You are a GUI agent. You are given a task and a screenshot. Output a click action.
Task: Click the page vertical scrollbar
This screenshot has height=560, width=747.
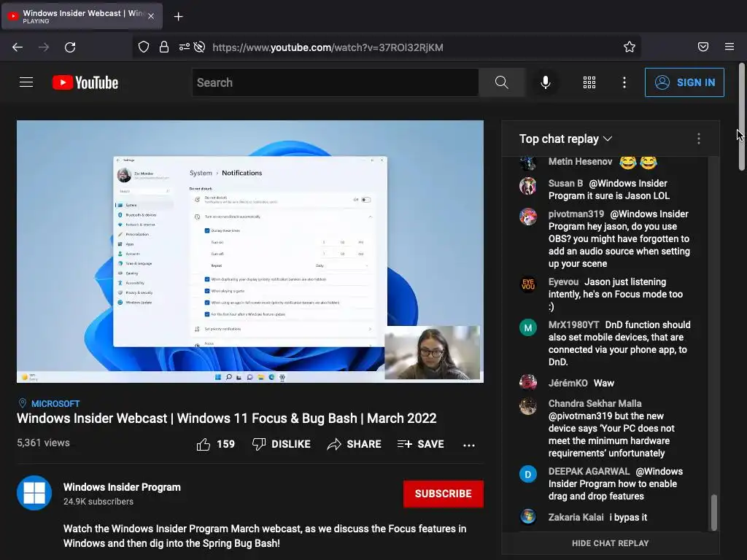[x=742, y=117]
